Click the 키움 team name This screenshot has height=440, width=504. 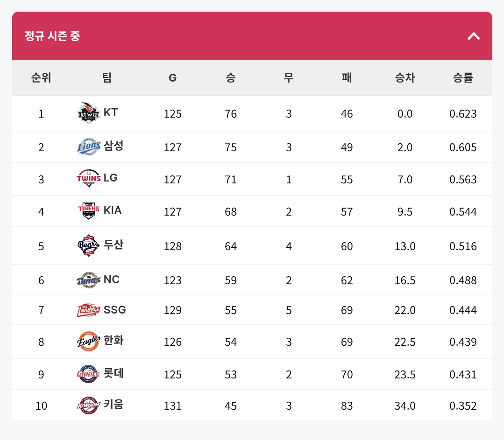point(114,405)
